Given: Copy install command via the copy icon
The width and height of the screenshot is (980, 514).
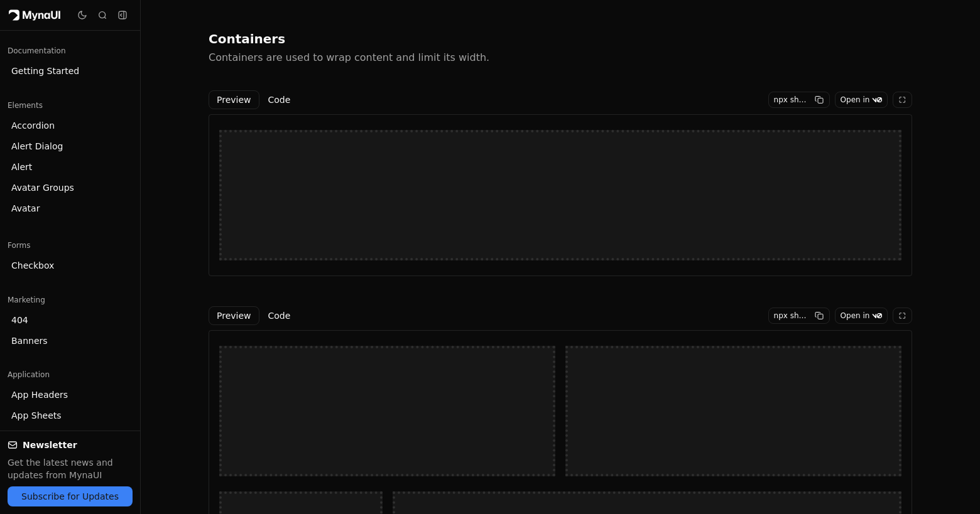Looking at the screenshot, I should click(x=819, y=99).
